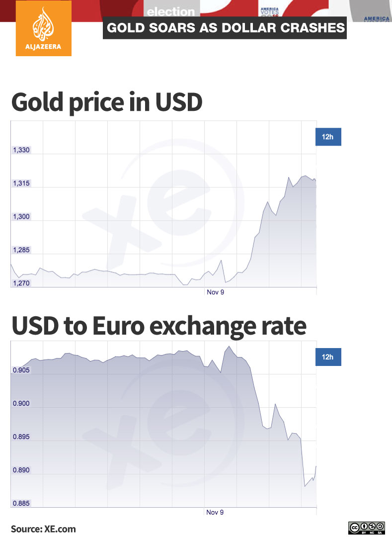The image size is (392, 540).
Task: Click the "election" label in top banner
Action: pyautogui.click(x=171, y=11)
